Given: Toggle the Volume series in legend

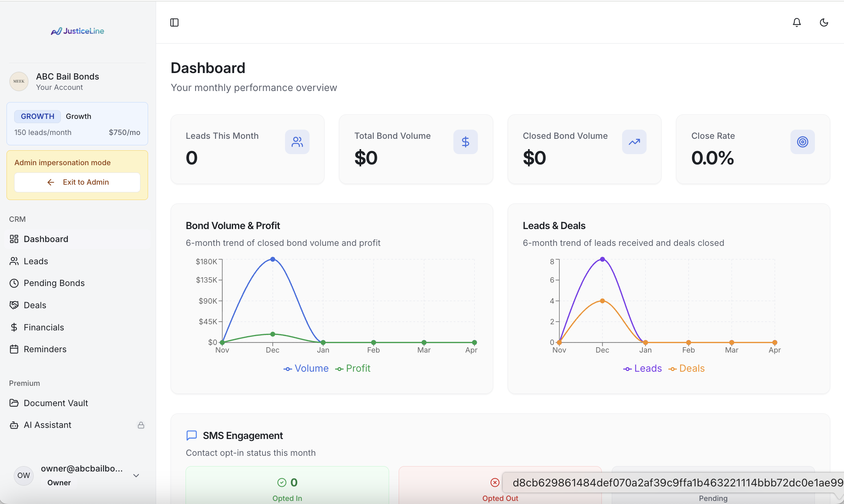Looking at the screenshot, I should (306, 368).
